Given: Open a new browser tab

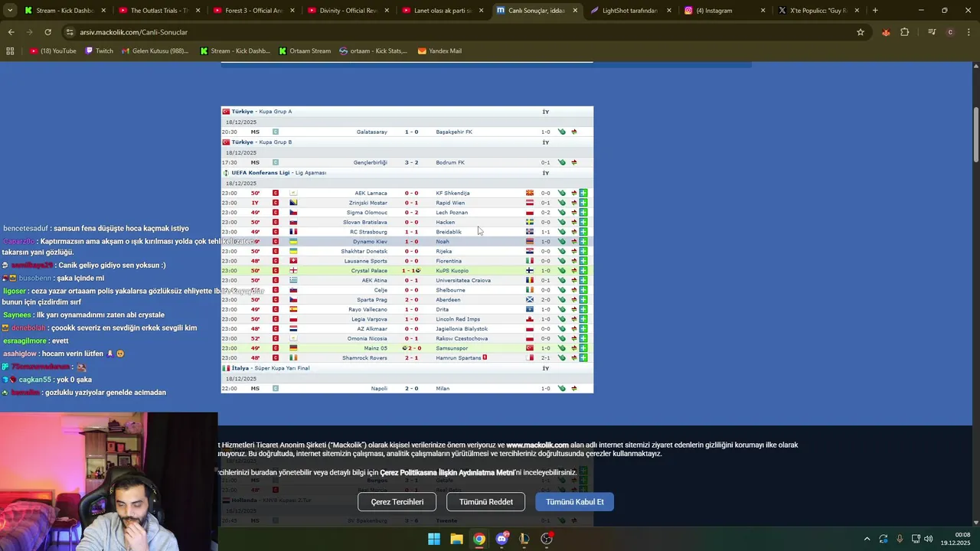Looking at the screenshot, I should point(875,11).
